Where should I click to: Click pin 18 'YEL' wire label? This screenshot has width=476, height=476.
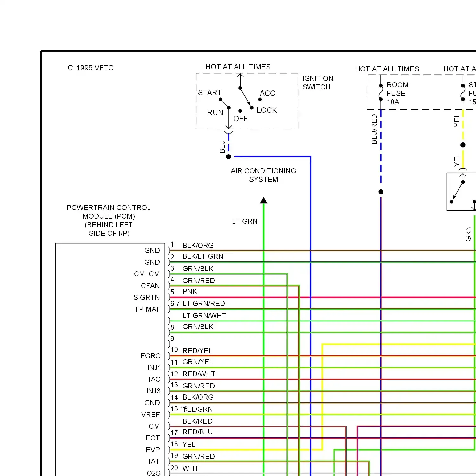189,445
